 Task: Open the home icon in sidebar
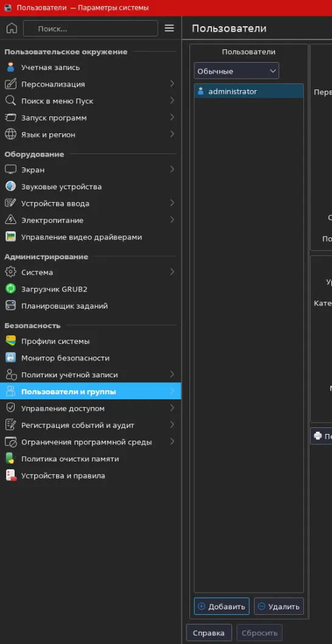[12, 29]
